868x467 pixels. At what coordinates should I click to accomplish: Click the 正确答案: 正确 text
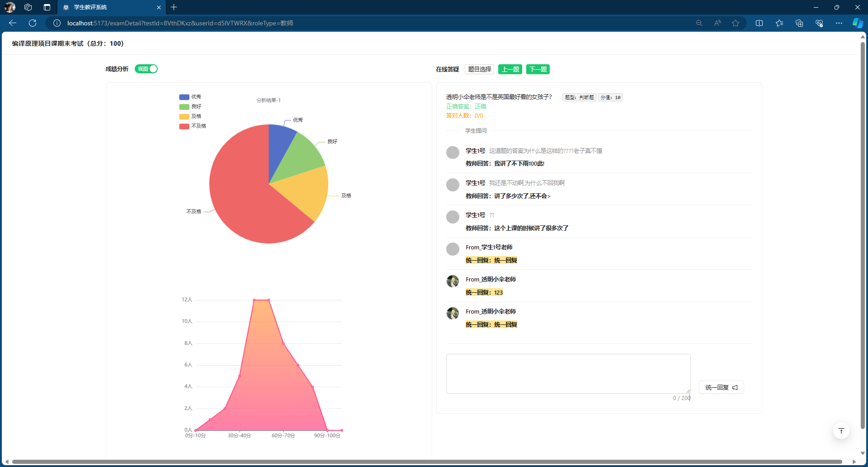tap(466, 106)
